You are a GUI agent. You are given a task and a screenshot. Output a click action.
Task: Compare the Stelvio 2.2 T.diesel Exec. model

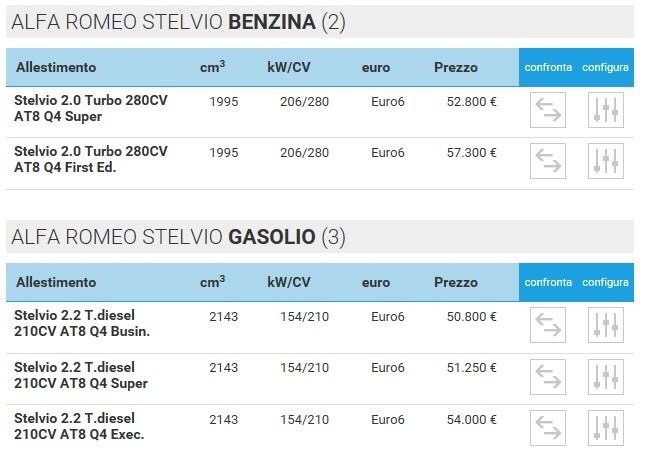tap(548, 428)
